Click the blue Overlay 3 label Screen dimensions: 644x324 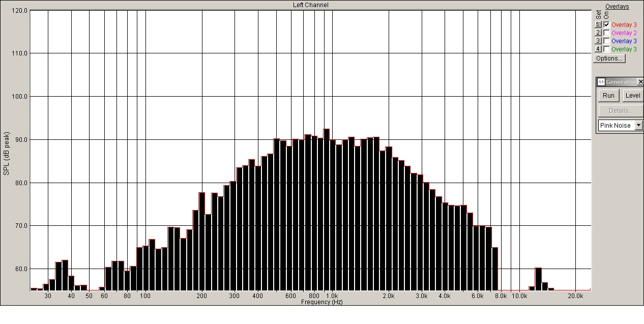(624, 41)
